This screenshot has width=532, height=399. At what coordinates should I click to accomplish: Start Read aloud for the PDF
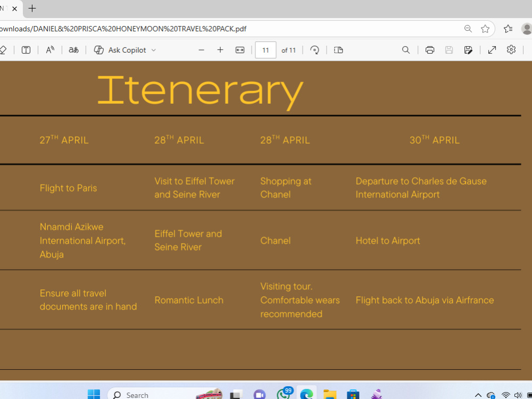coord(50,50)
